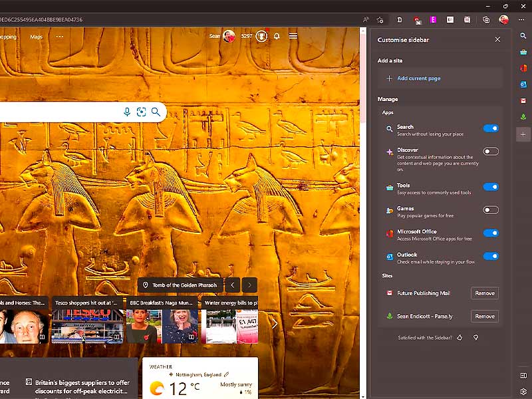Click the thumbs up sidebar feedback icon
This screenshot has height=399, width=532.
460,338
